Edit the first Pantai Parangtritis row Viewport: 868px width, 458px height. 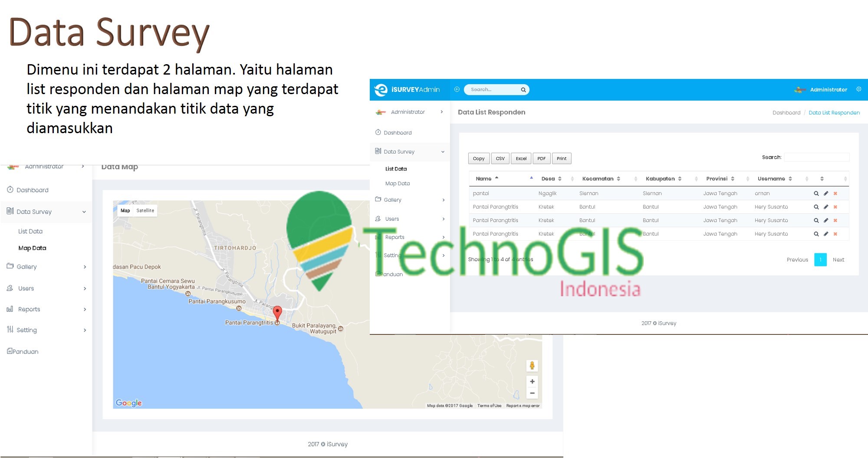[826, 207]
